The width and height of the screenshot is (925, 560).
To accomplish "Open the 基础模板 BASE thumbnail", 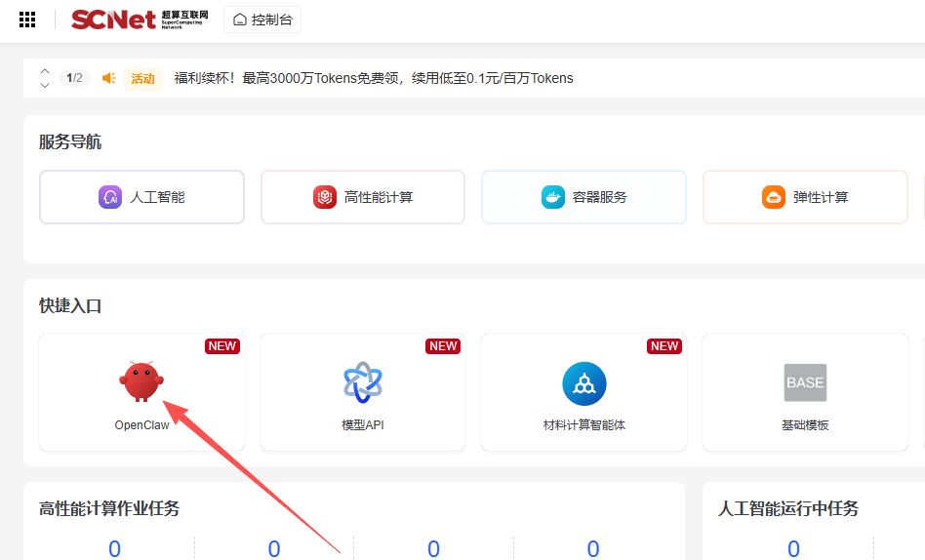I will pyautogui.click(x=805, y=382).
